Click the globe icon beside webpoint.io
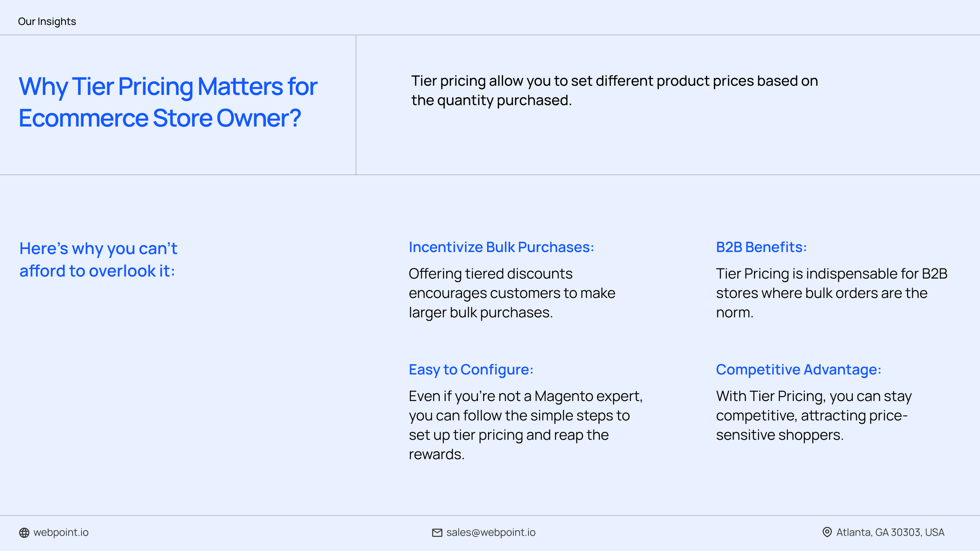 tap(24, 533)
